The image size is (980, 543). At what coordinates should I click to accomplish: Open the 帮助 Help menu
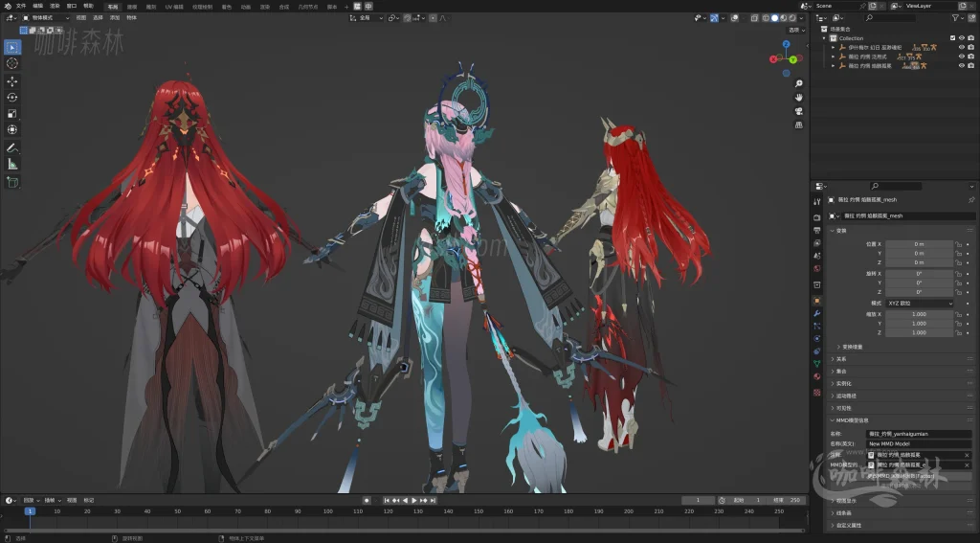[x=89, y=6]
